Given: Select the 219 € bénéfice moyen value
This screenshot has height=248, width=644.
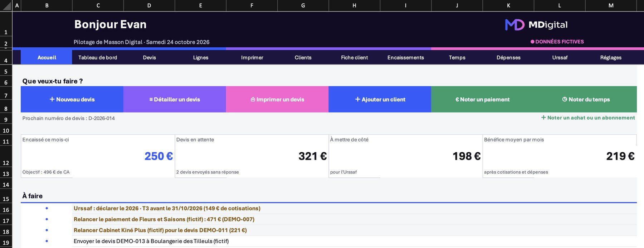Looking at the screenshot, I should click(x=620, y=156).
